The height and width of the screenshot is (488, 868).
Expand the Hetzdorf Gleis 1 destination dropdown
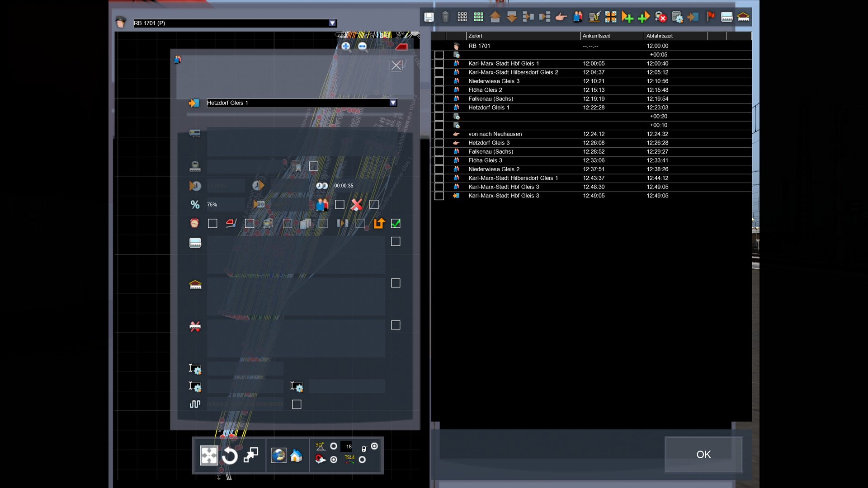[393, 103]
